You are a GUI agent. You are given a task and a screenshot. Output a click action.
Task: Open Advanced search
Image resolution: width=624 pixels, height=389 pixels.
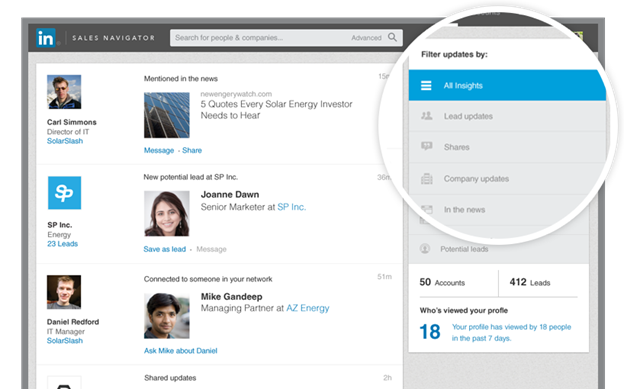(366, 38)
